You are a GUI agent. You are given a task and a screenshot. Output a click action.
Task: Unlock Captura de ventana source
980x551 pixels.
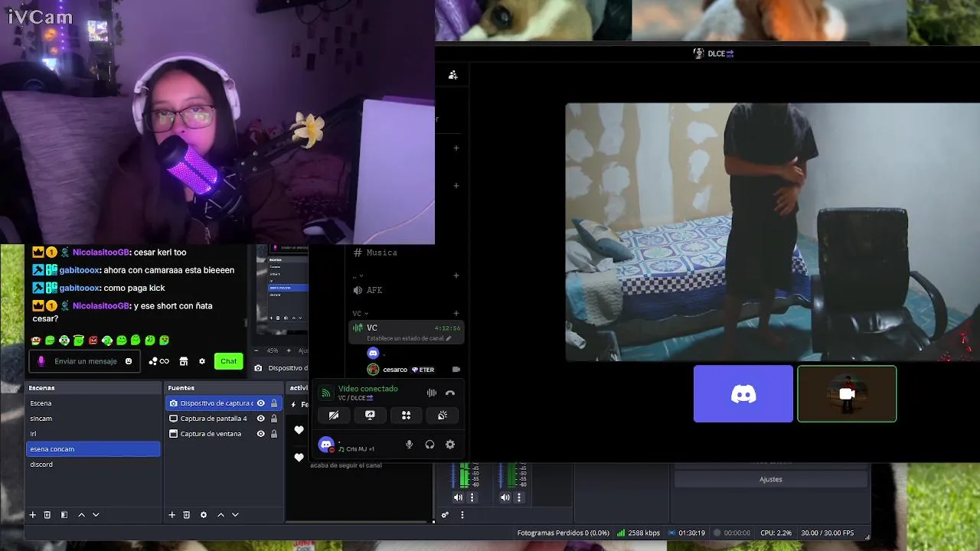click(274, 434)
